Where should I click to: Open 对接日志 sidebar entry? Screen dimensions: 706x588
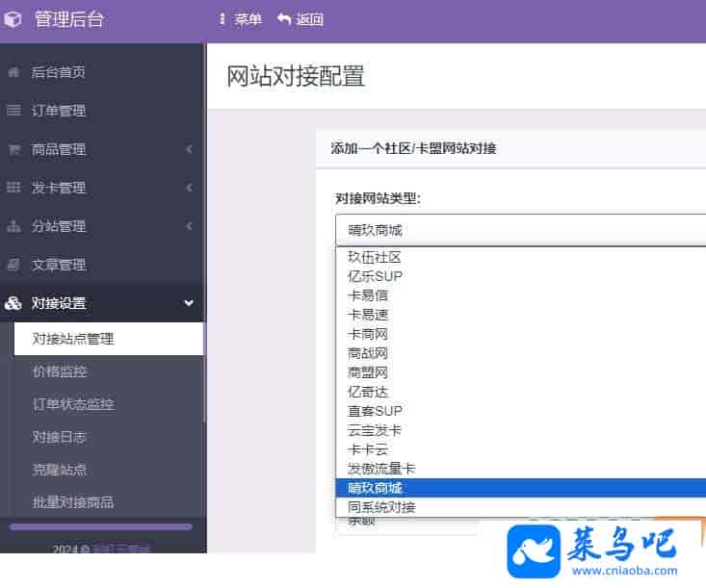coord(60,437)
